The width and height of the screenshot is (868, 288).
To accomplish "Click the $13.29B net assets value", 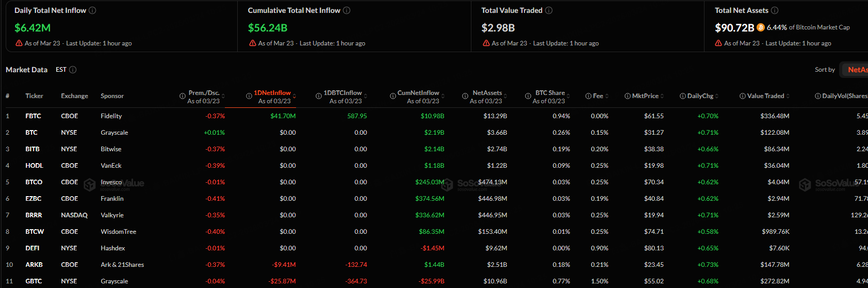I will [495, 116].
